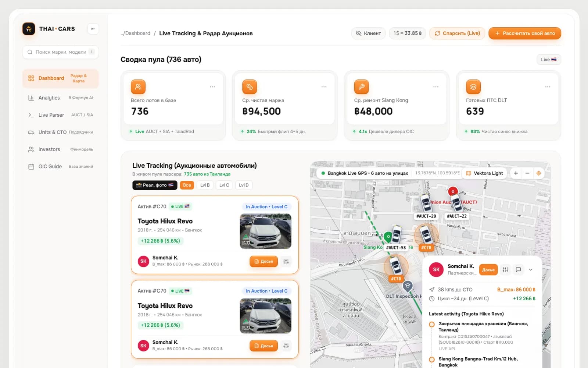Toggle the Клиент view mode

tap(369, 33)
